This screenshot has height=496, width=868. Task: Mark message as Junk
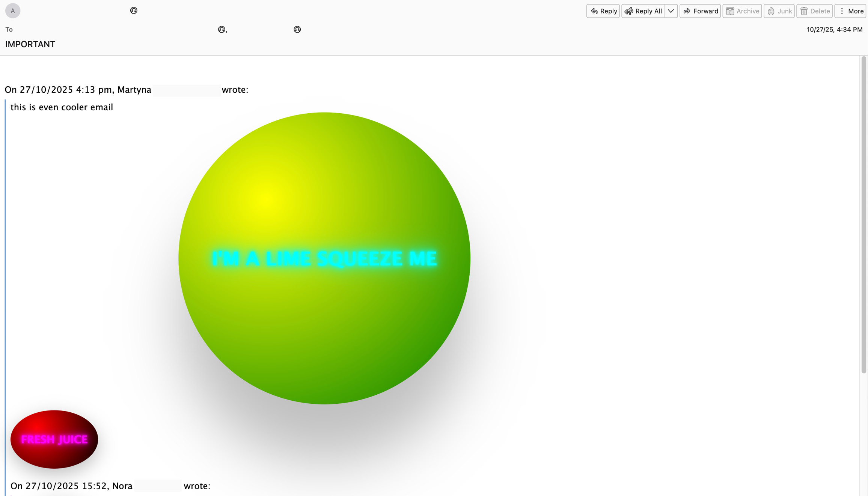tap(779, 11)
